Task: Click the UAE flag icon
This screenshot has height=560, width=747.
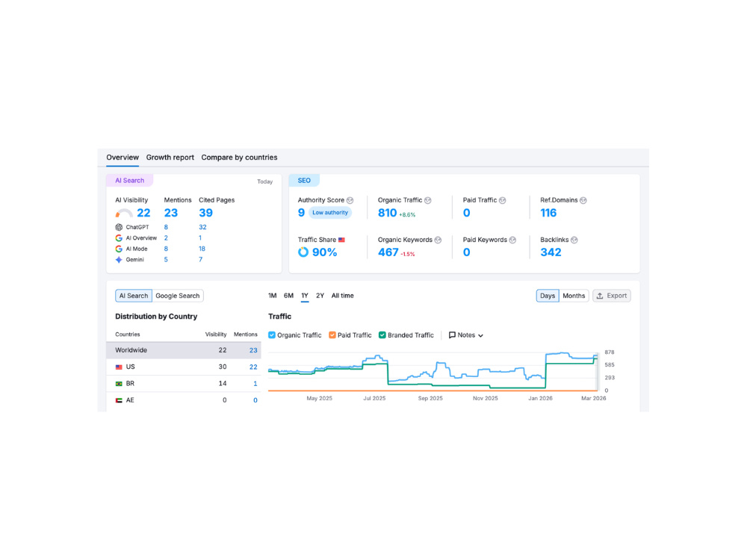Action: click(119, 400)
